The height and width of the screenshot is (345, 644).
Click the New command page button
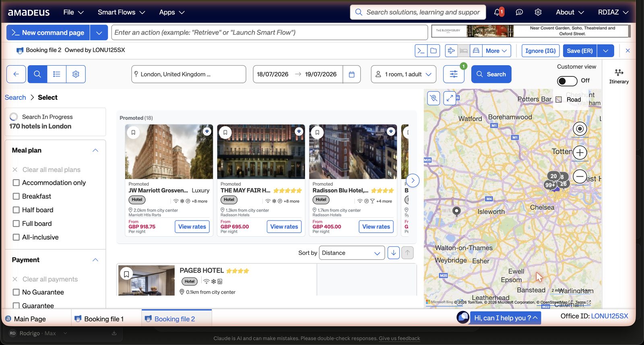pyautogui.click(x=48, y=33)
